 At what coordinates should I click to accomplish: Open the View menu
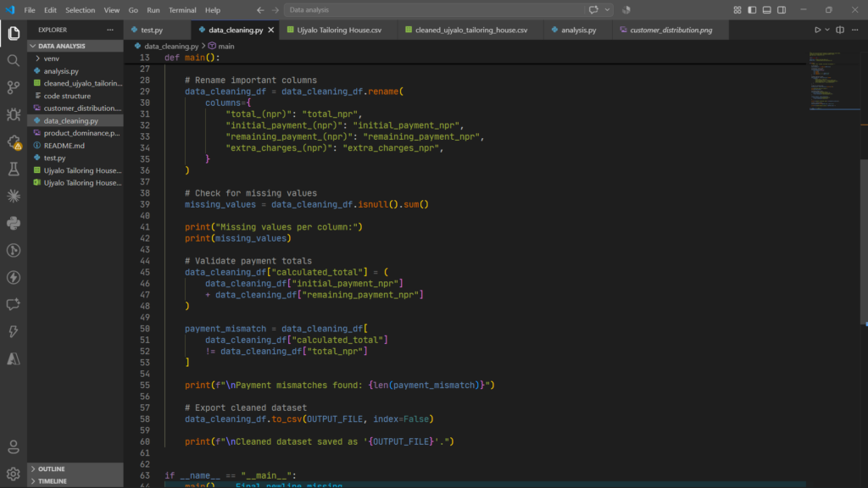pos(111,10)
